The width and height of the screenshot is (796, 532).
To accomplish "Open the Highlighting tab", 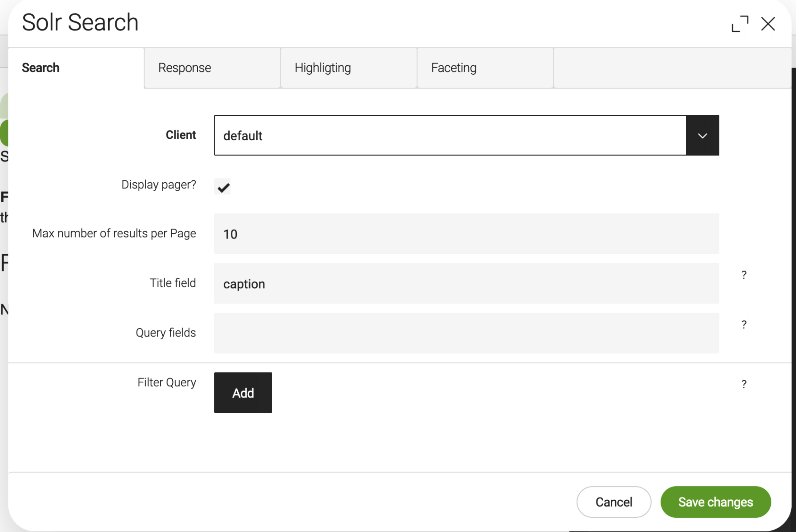I will [x=323, y=68].
